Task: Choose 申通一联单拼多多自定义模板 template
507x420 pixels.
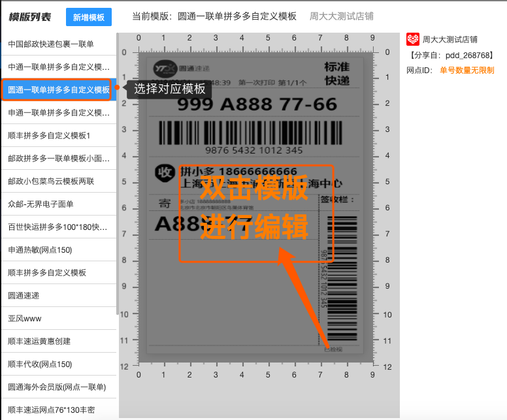Action: (59, 112)
